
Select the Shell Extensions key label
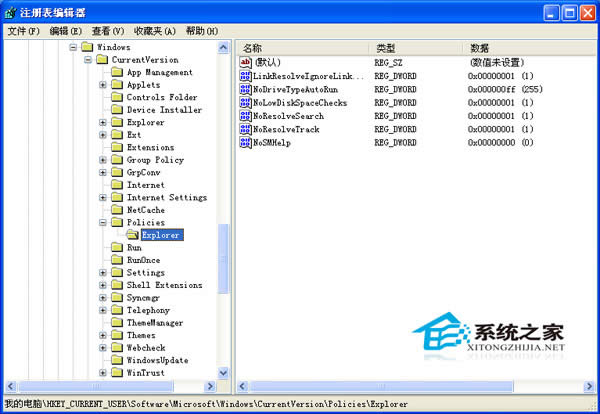pos(165,285)
